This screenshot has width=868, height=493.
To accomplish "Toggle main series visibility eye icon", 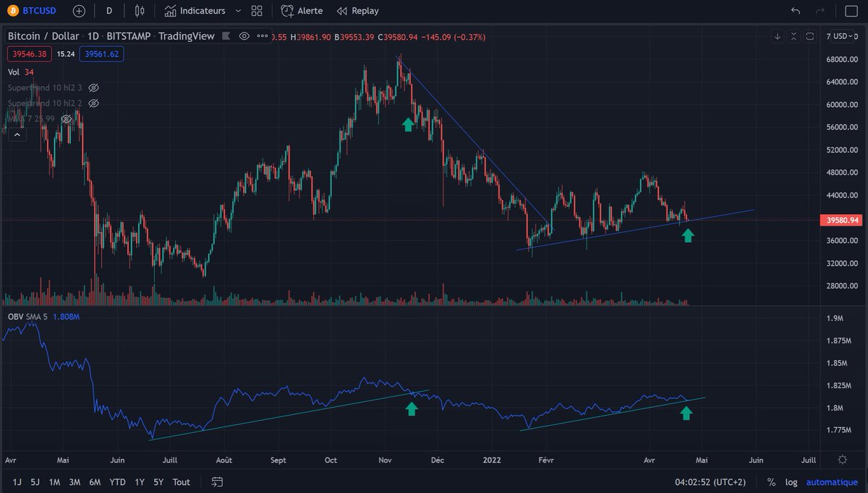I will pos(244,36).
